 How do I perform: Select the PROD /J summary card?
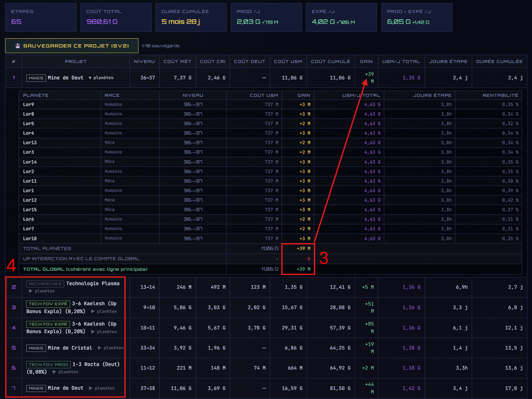(x=266, y=17)
